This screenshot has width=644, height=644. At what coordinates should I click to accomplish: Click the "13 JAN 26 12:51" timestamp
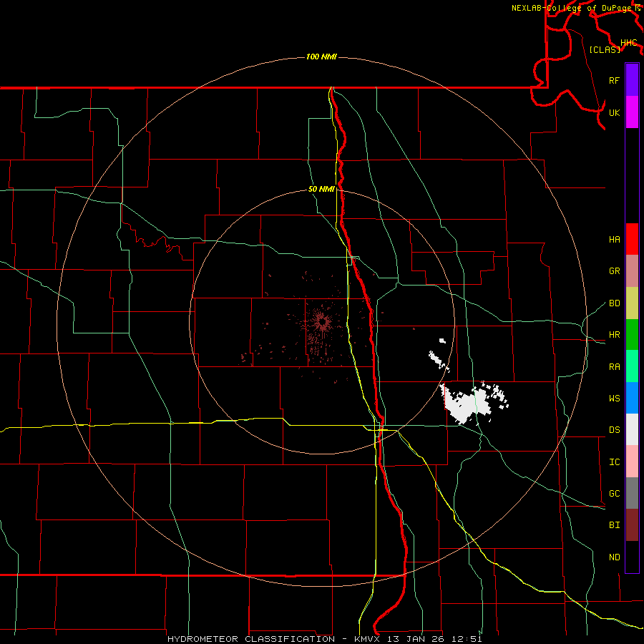click(435, 639)
